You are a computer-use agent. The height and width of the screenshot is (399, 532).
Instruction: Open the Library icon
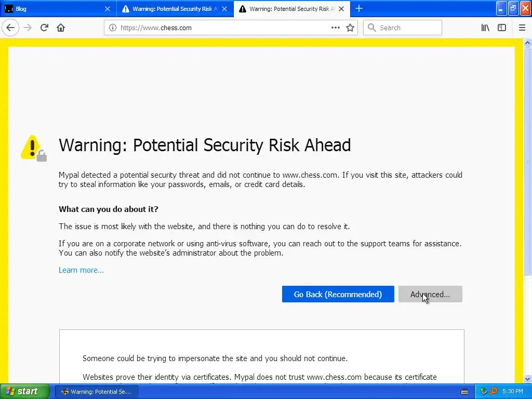tap(485, 28)
